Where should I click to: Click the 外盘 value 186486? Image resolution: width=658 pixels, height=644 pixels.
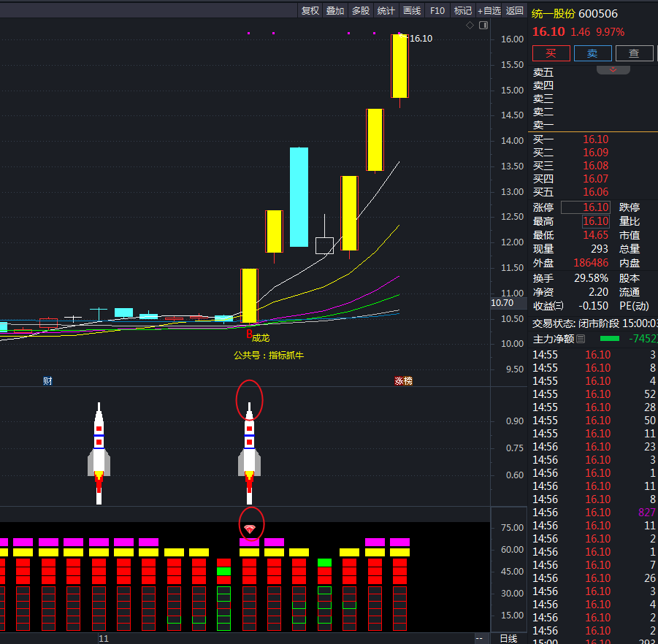[x=591, y=263]
